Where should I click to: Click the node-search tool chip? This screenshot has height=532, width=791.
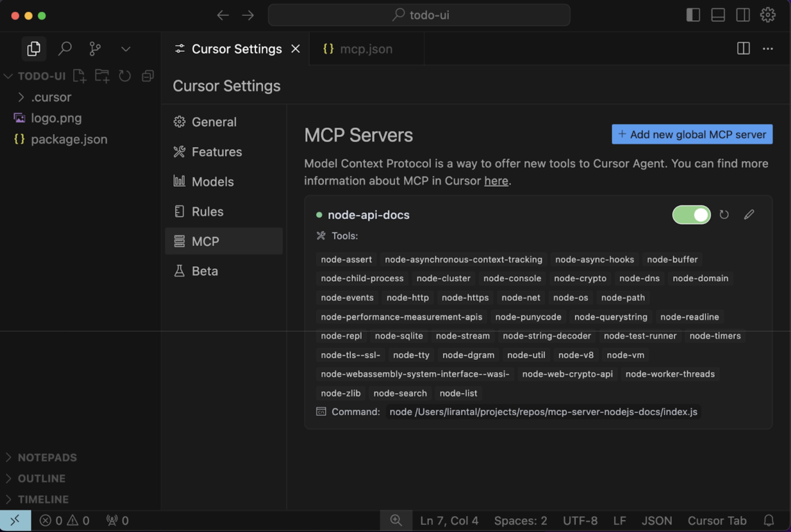pyautogui.click(x=400, y=393)
